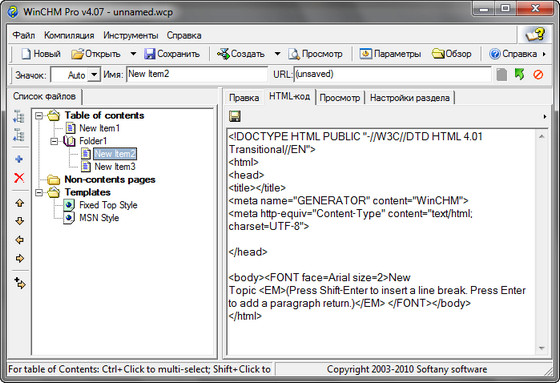Viewport: 560px width, 383px height.
Task: Open the Значок Auto dropdown
Action: 94,75
